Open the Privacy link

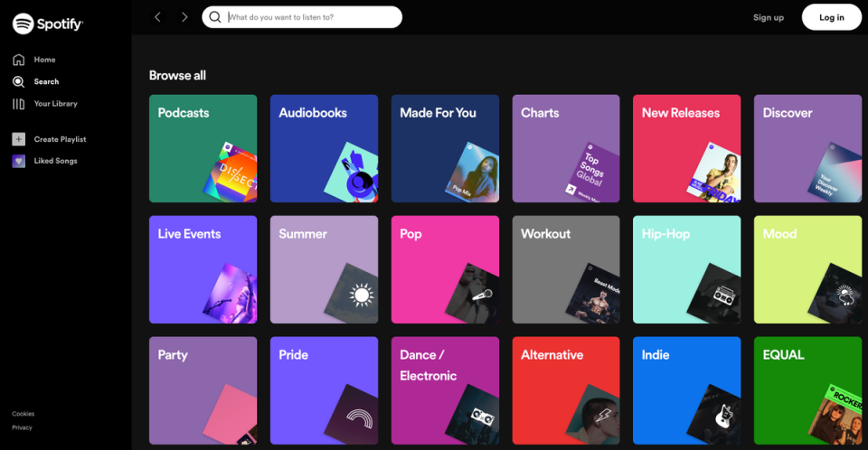click(22, 427)
